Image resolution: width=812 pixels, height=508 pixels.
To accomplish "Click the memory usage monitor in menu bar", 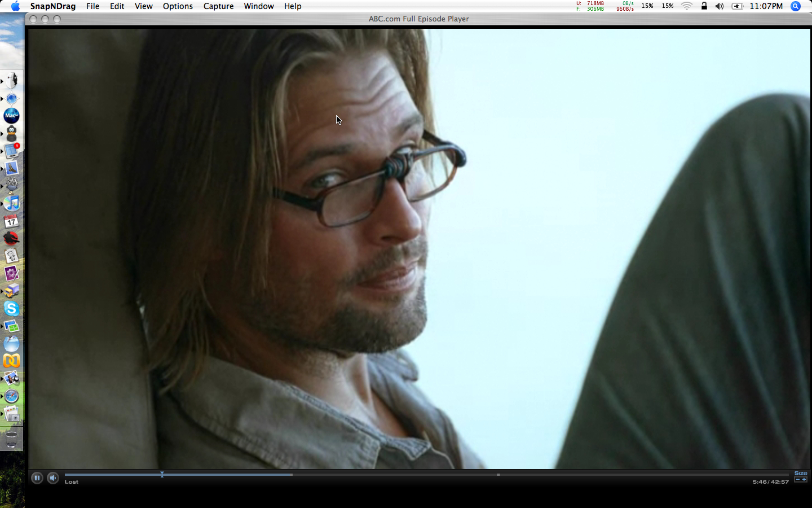I will (590, 6).
